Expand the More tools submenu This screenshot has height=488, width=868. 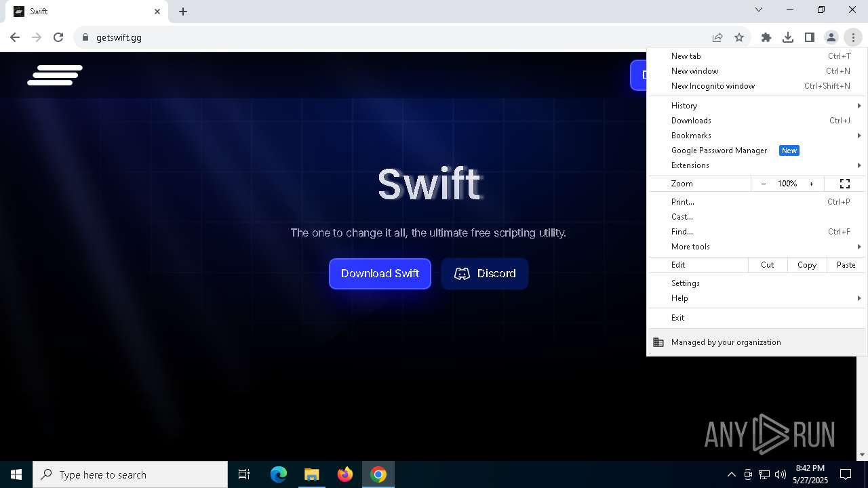pos(757,247)
